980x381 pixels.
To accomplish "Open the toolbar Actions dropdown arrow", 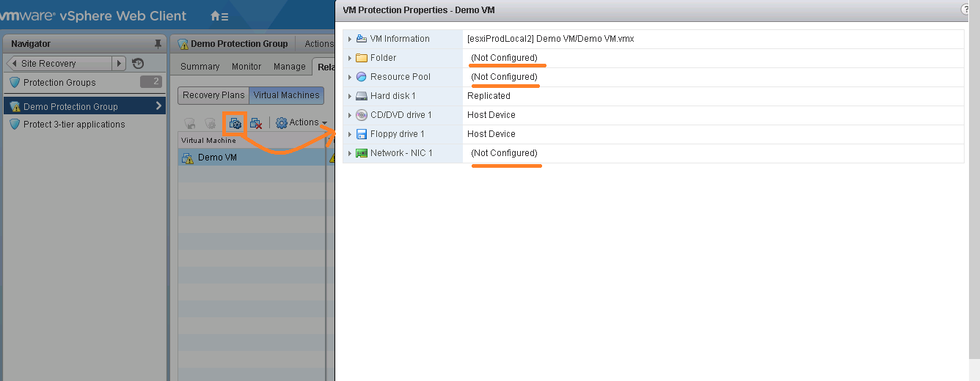I will pyautogui.click(x=324, y=123).
